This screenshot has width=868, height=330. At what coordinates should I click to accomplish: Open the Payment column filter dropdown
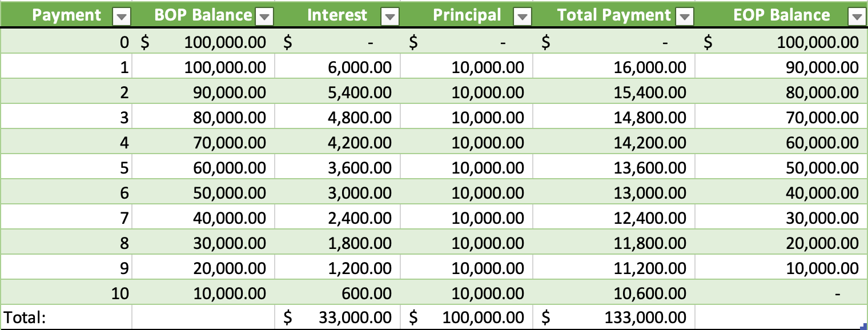[x=122, y=17]
